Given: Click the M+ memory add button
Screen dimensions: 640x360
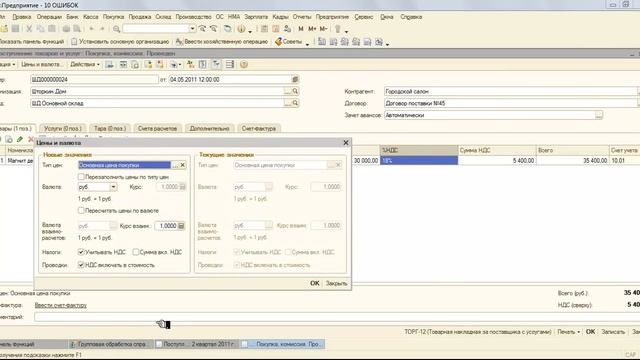Looking at the screenshot, I should 312,29.
